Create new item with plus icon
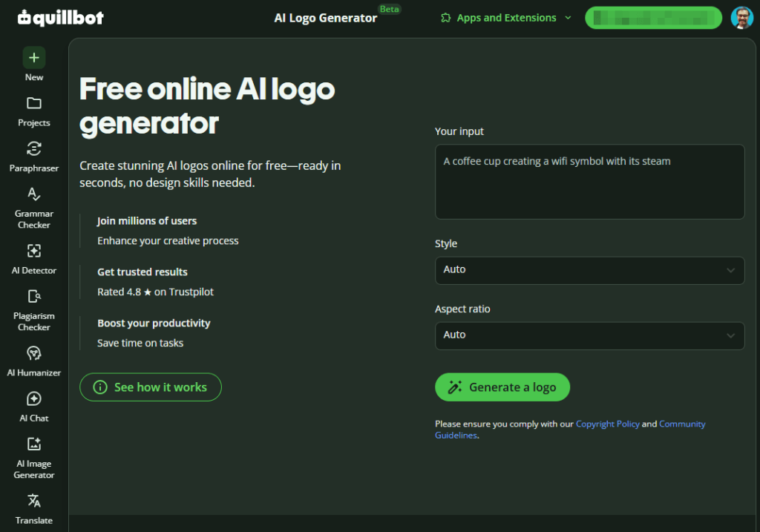The width and height of the screenshot is (760, 532). (x=34, y=58)
